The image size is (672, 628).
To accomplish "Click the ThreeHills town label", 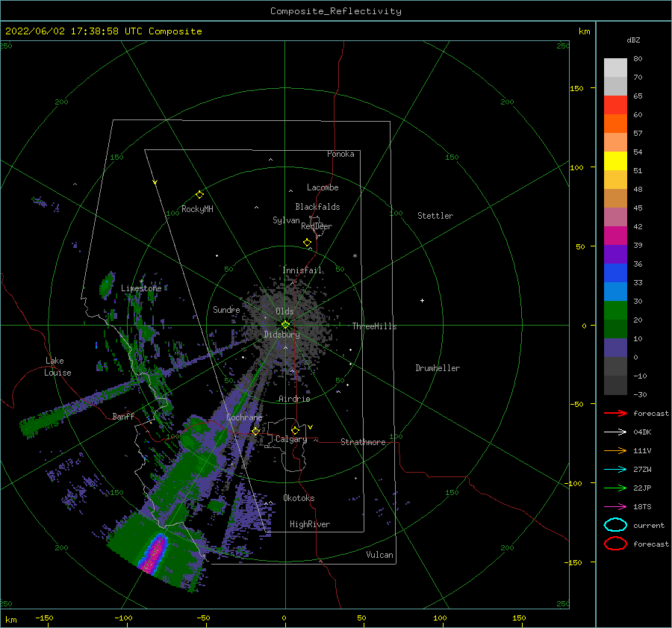I will [374, 326].
